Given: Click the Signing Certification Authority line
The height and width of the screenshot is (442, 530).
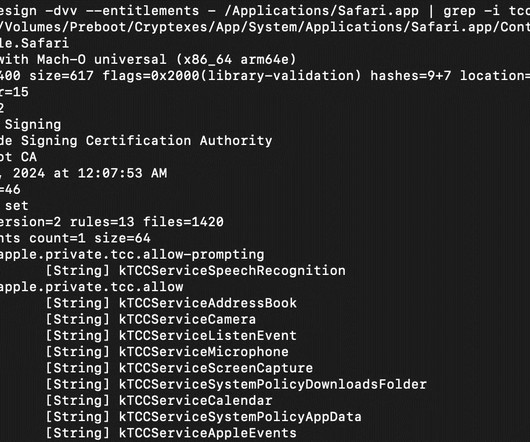Looking at the screenshot, I should pyautogui.click(x=146, y=141).
